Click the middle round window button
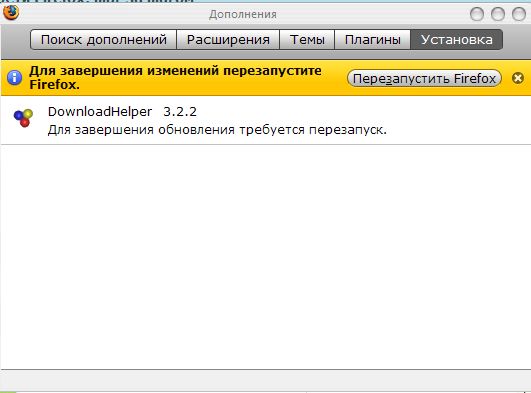 (498, 14)
